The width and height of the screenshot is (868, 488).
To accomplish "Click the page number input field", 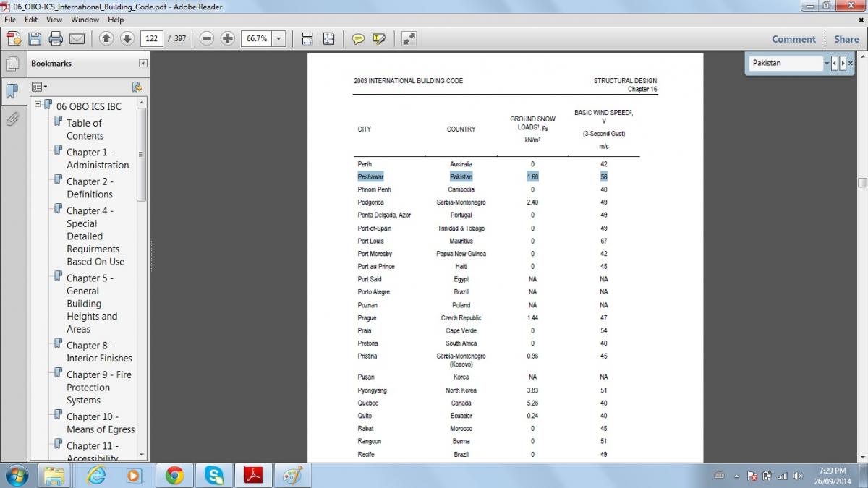I will pos(151,39).
